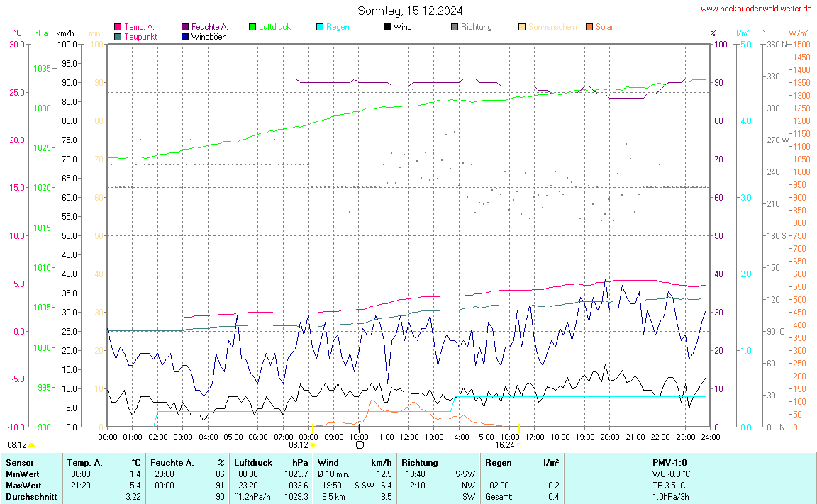This screenshot has height=504, width=817.
Task: Click the green Luftdruck legend square
Action: 252,27
